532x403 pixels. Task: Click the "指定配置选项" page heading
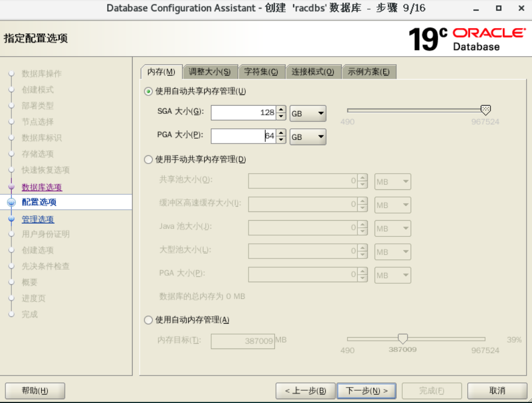[x=36, y=38]
